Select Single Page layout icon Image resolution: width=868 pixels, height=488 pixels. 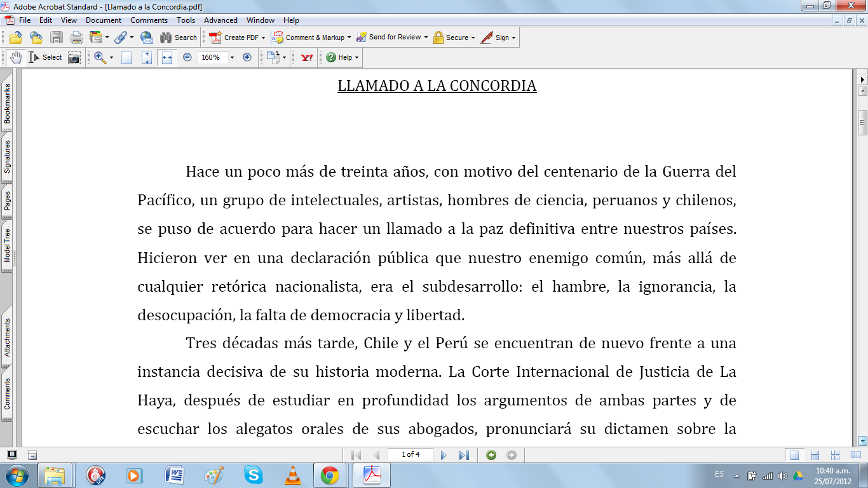coord(794,455)
